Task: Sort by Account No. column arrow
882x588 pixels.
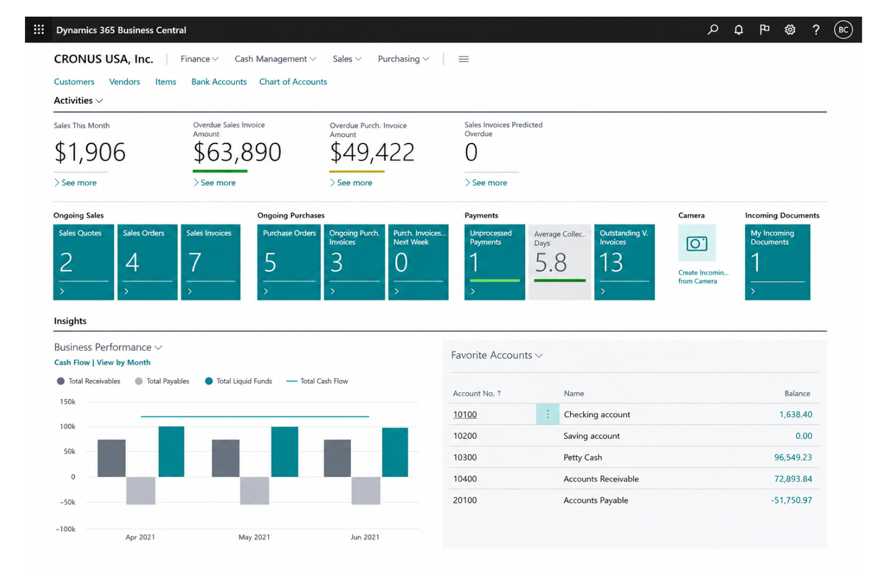Action: pos(499,393)
